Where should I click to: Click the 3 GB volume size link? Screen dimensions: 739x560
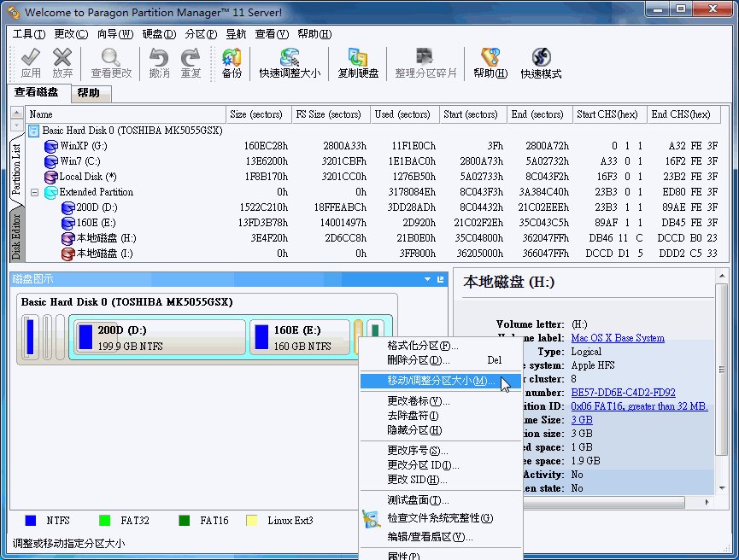(x=582, y=420)
